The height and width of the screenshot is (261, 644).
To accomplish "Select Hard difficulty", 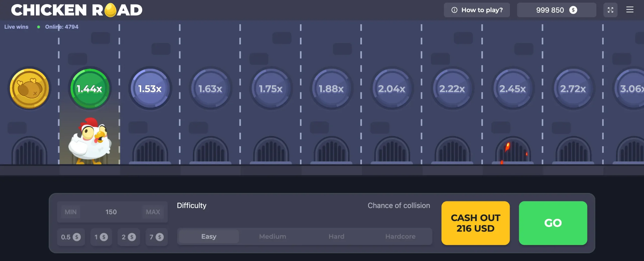I will click(x=336, y=236).
